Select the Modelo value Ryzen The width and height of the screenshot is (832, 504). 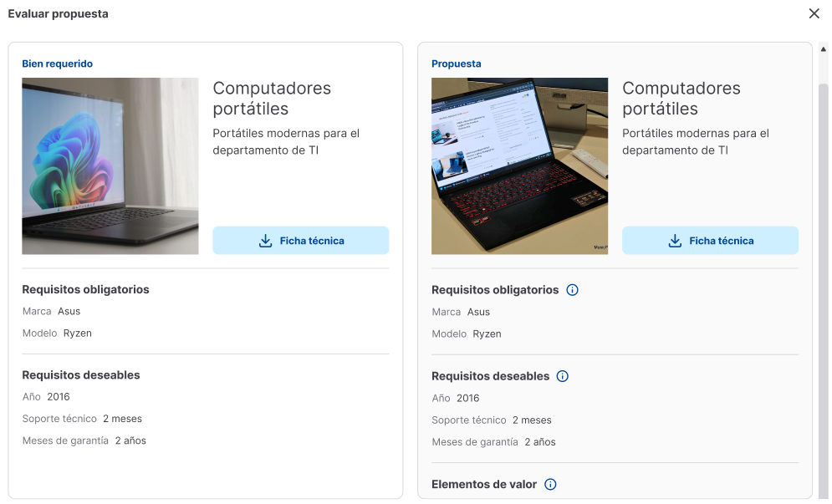point(77,333)
